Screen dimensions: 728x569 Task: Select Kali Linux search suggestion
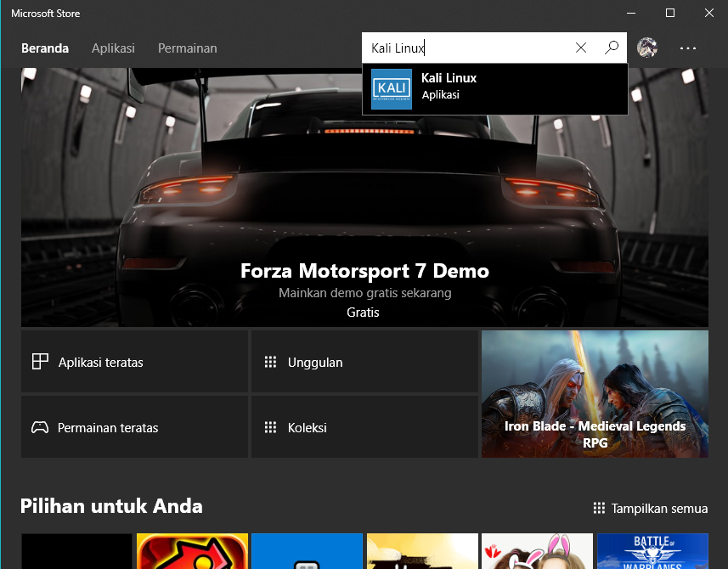pyautogui.click(x=495, y=89)
